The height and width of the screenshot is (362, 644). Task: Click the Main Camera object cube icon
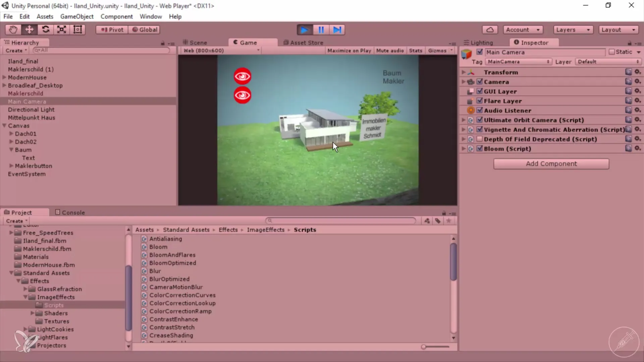(467, 54)
